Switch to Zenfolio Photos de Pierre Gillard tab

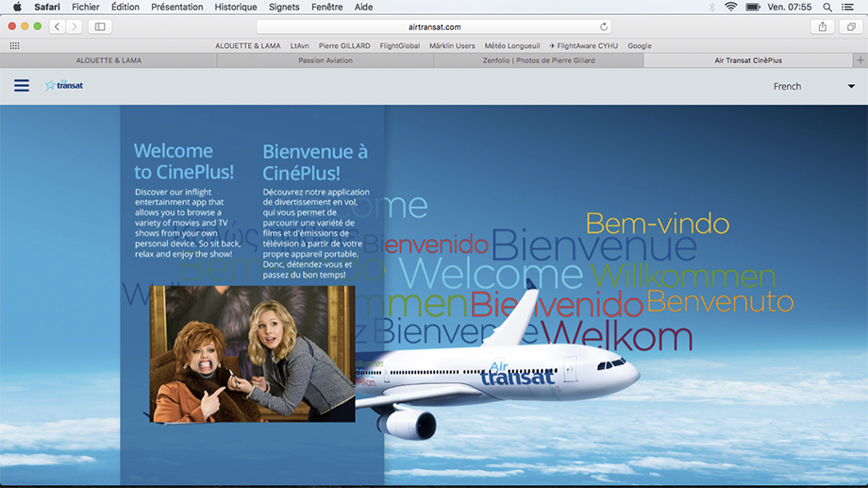539,60
